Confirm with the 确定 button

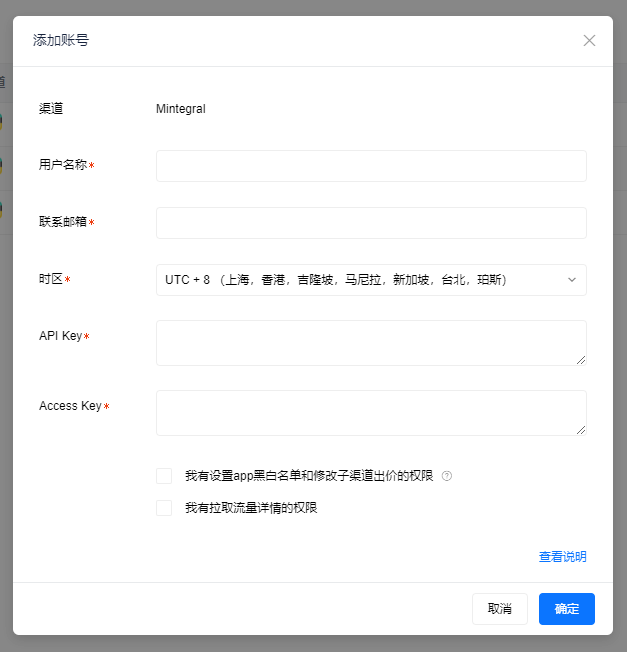coord(566,609)
